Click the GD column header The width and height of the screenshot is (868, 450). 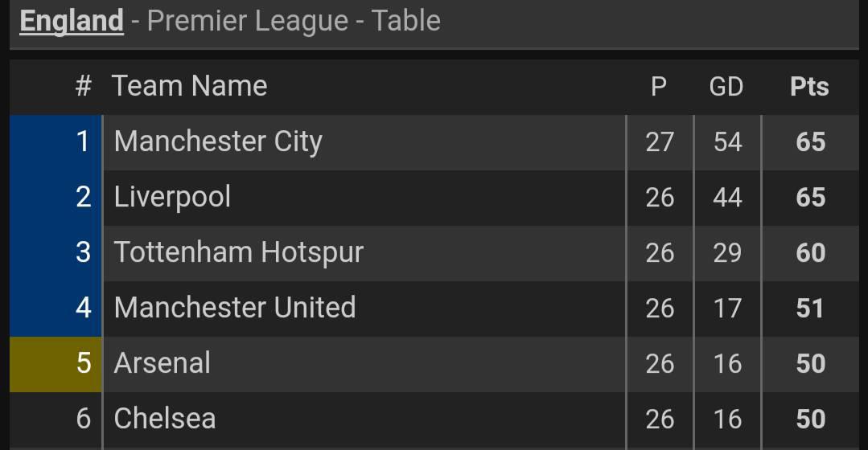(726, 87)
